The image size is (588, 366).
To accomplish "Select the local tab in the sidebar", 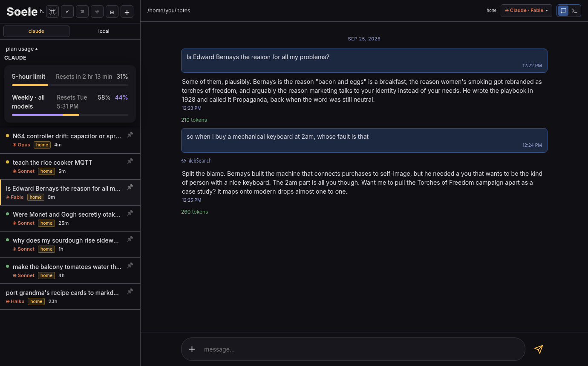I will click(x=104, y=31).
